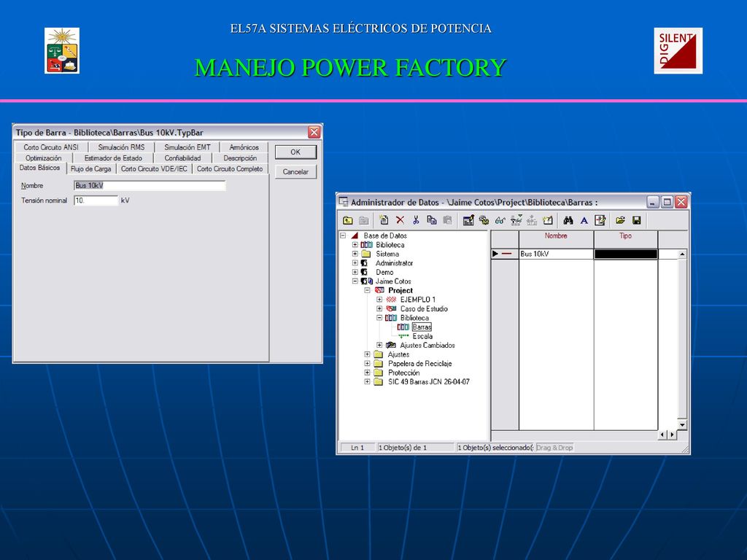
Task: Click the New Object icon in Data Manager toolbar
Action: (x=384, y=220)
